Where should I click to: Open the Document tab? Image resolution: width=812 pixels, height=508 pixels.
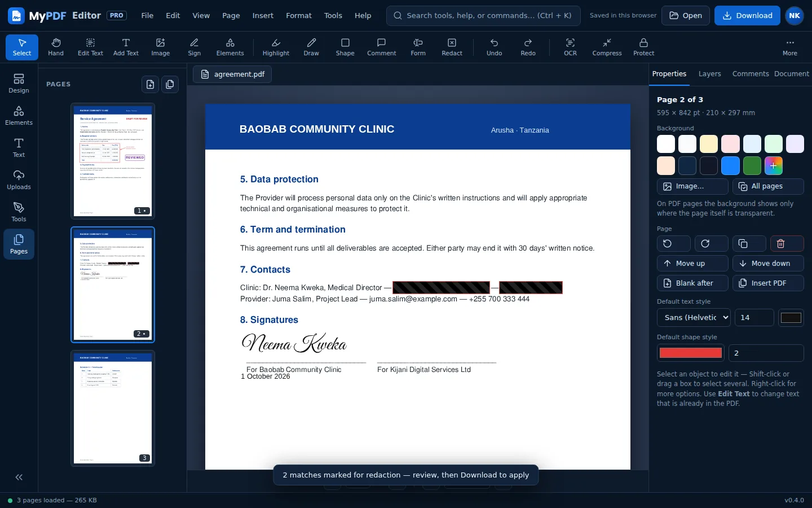point(792,74)
